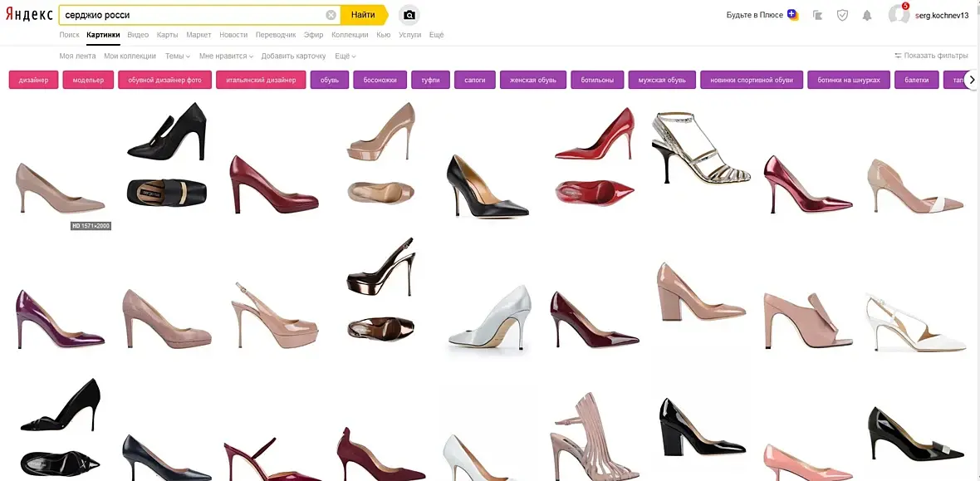Open black pointed pump with tan lining

488,186
